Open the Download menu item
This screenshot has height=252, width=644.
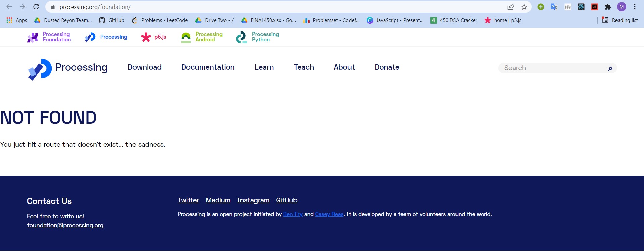point(145,67)
